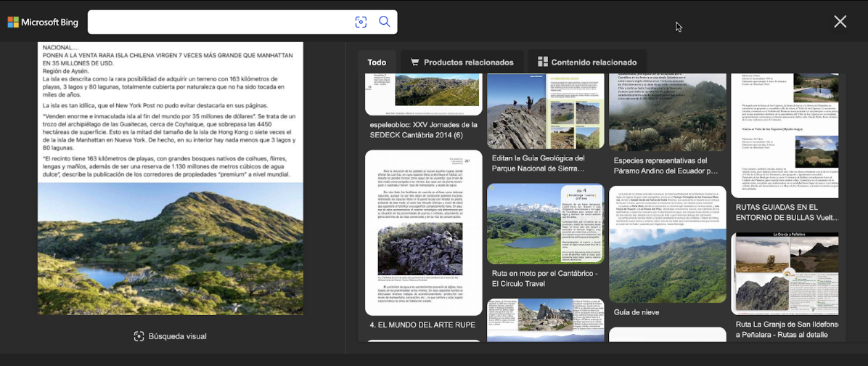Open the Guía de nieve result

(x=636, y=312)
